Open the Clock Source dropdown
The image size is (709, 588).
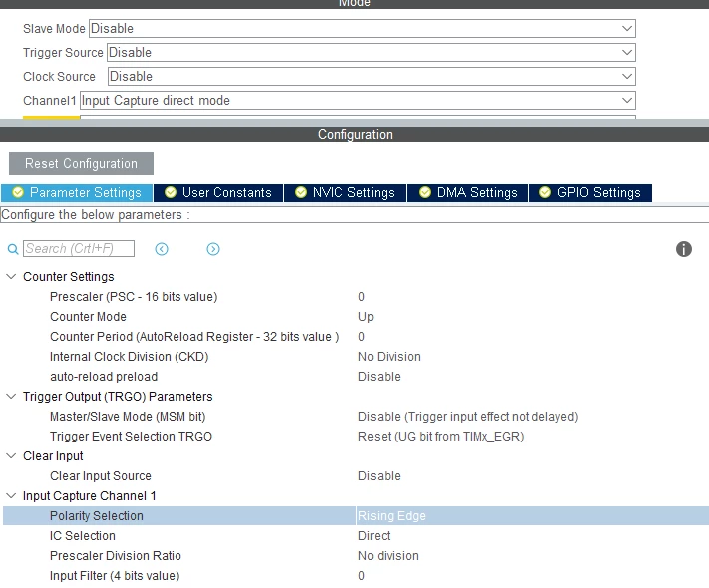point(372,77)
